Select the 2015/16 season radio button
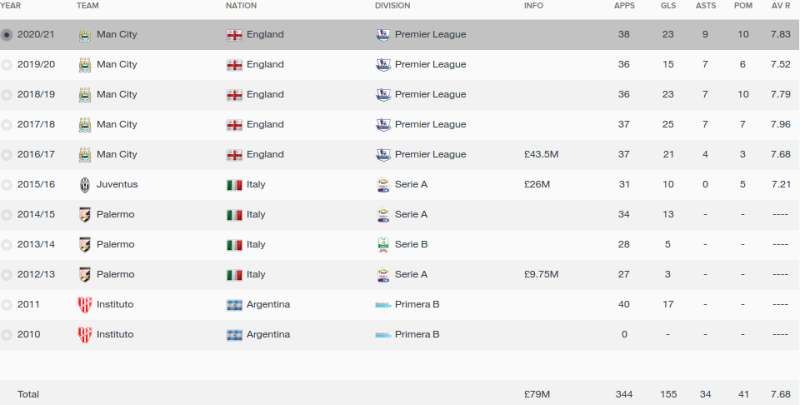Viewport: 800px width, 405px height. pos(7,185)
